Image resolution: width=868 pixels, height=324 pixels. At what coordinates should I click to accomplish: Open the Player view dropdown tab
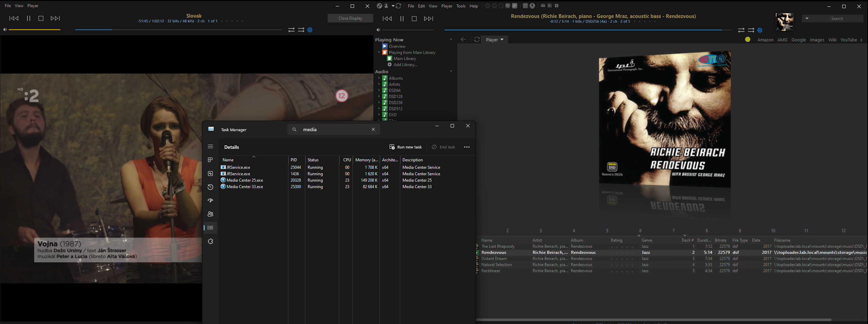point(494,40)
